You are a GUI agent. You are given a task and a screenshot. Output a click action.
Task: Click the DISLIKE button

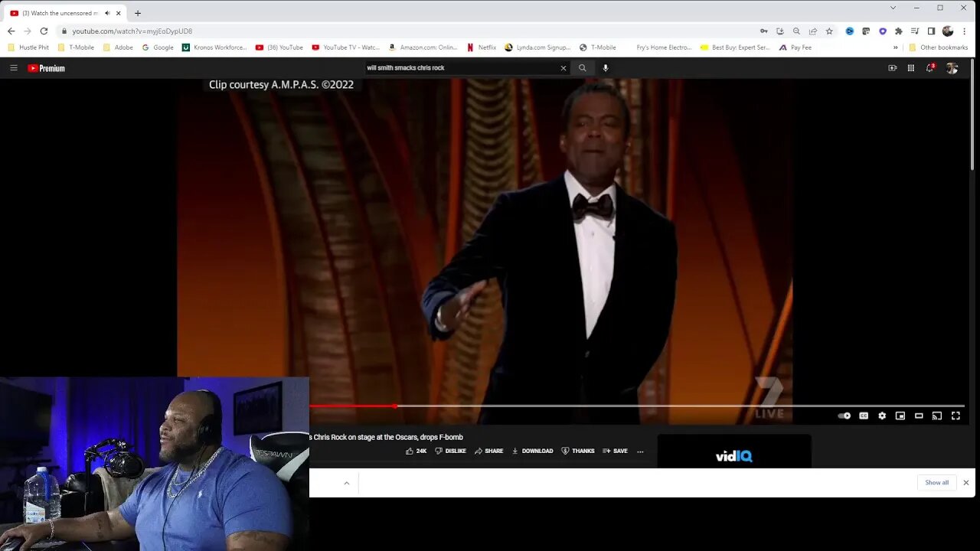[450, 451]
